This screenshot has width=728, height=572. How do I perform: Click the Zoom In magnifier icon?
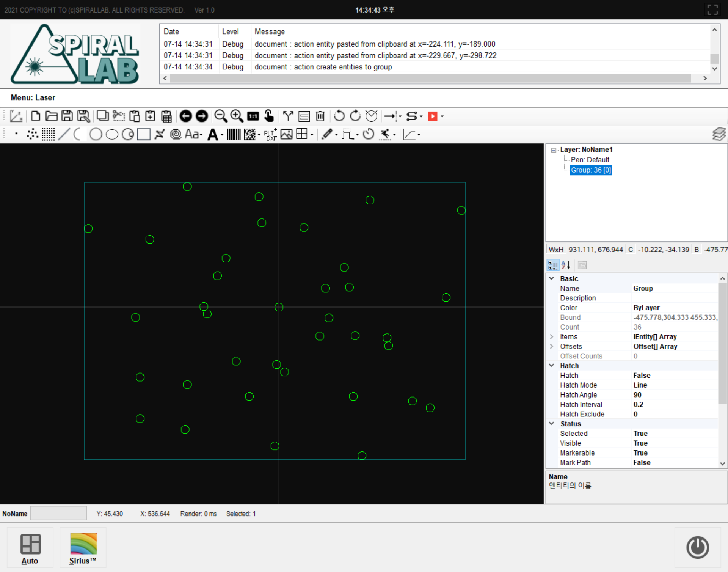(237, 116)
